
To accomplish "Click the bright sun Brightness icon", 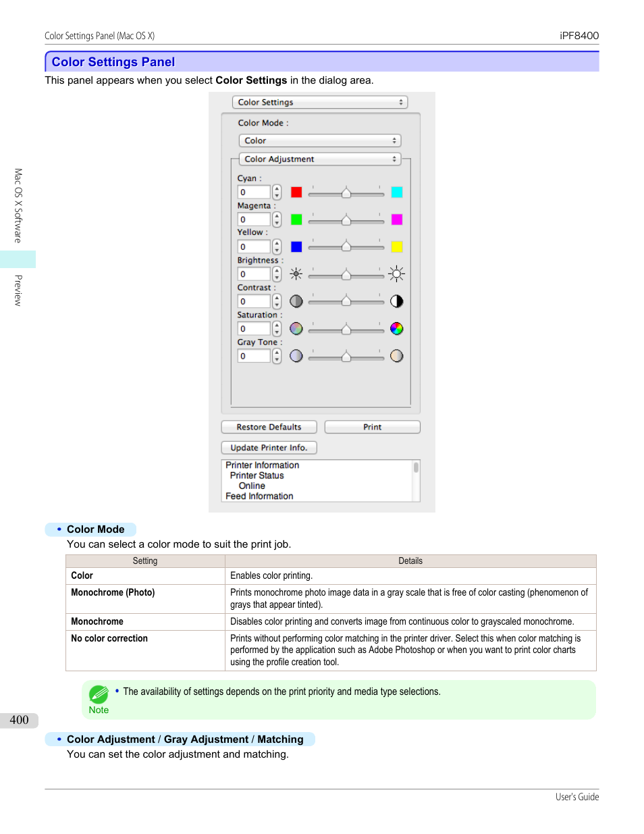I will [x=396, y=274].
